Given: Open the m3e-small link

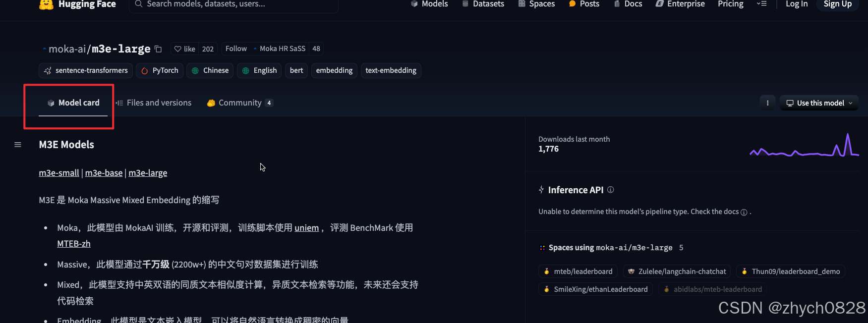Looking at the screenshot, I should click(59, 173).
